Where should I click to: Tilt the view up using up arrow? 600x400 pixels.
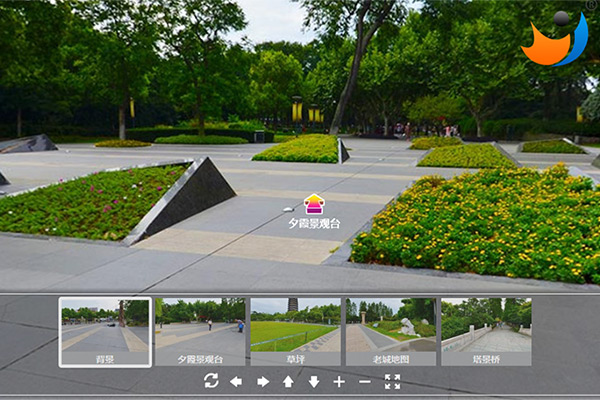pos(288,381)
